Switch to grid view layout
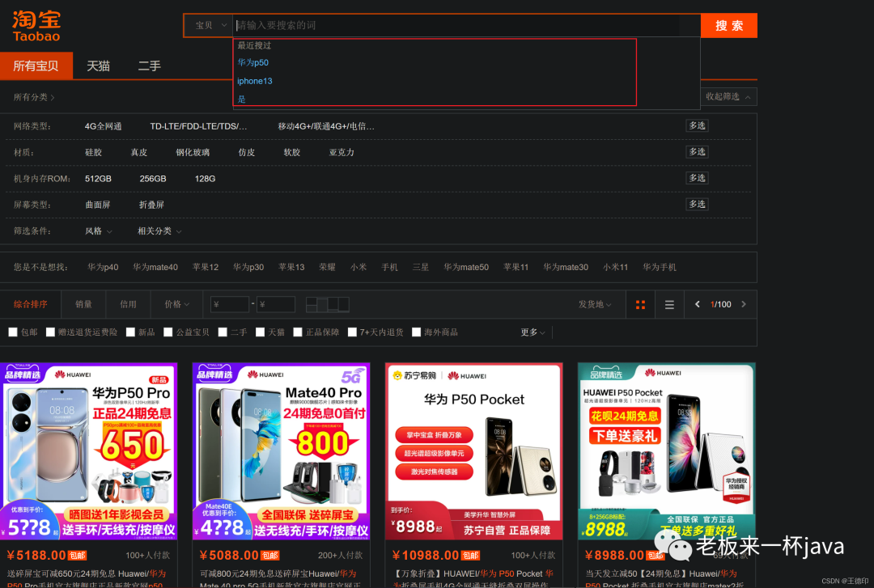Image resolution: width=874 pixels, height=588 pixels. click(x=640, y=304)
